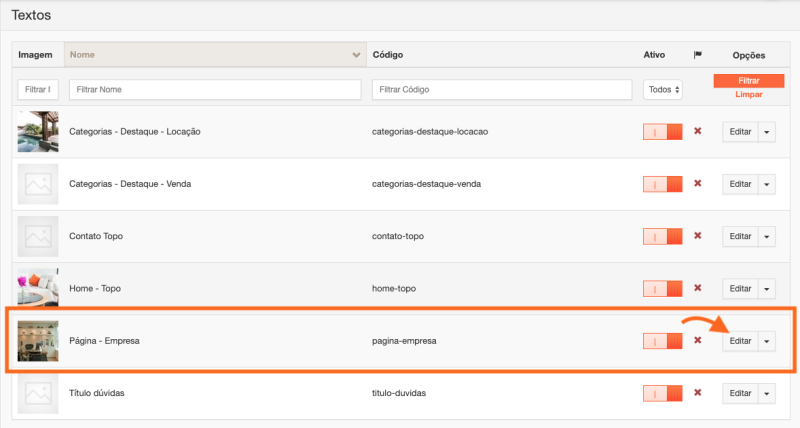
Task: Open the Home - Topo thumbnail image
Action: (38, 288)
